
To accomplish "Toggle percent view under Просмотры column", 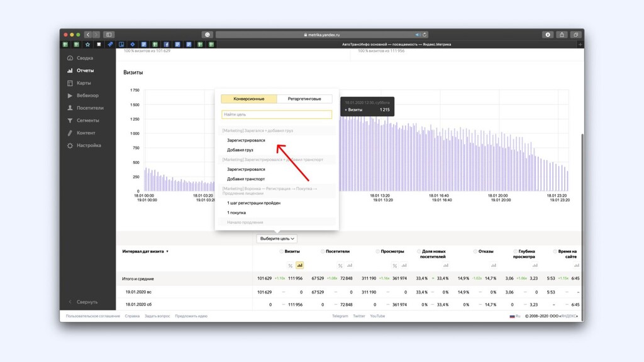I will [395, 266].
